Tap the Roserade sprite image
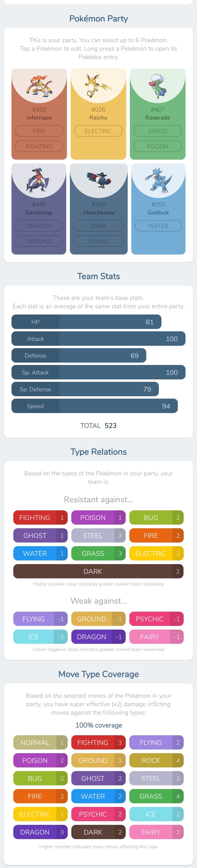 [157, 86]
